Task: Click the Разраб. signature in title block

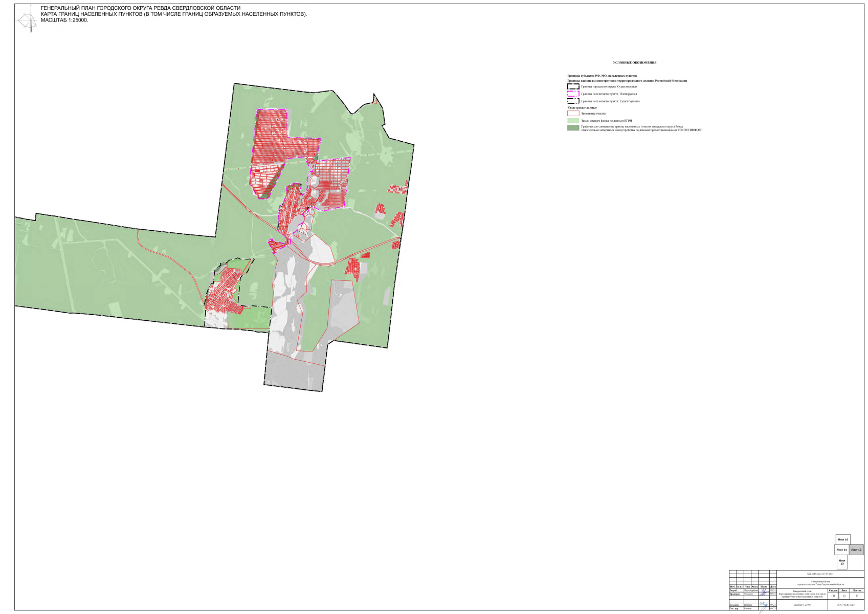Action: pyautogui.click(x=764, y=590)
